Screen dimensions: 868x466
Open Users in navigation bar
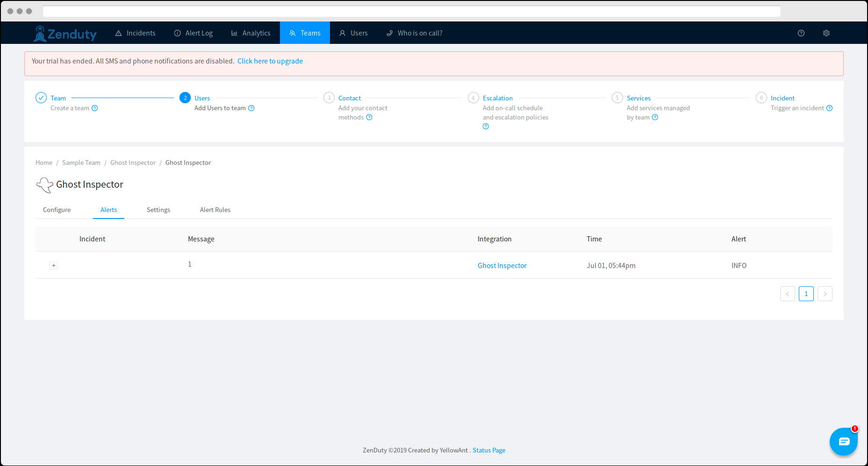pos(353,33)
